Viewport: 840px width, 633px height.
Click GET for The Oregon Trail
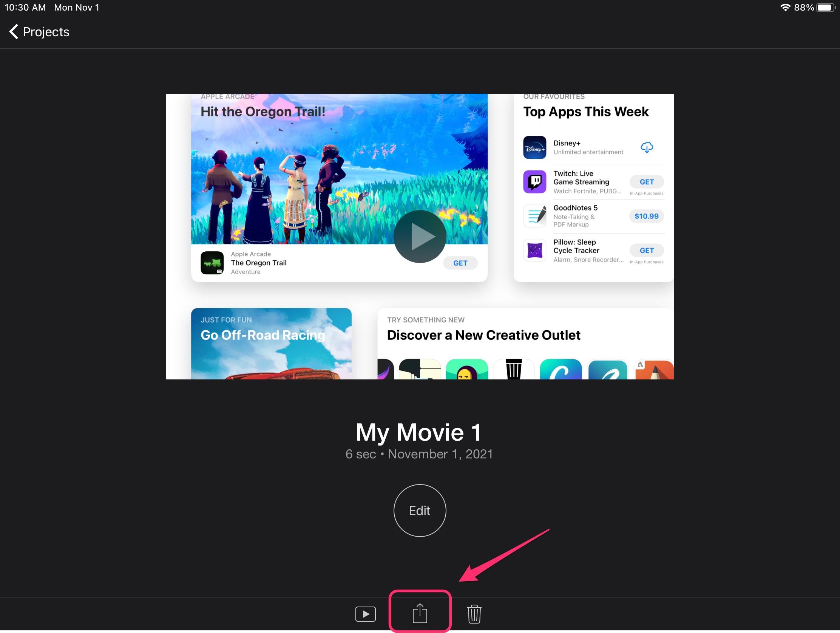[x=460, y=263]
